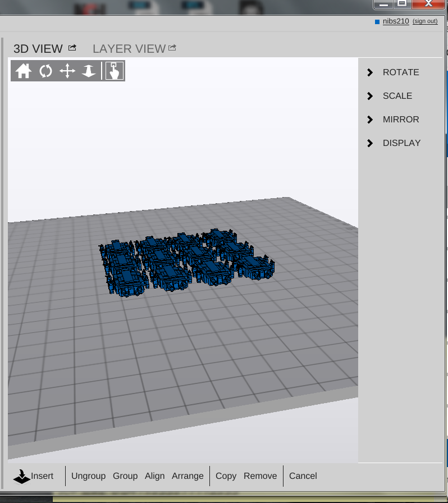This screenshot has width=448, height=503.
Task: Click the Copy button
Action: click(226, 476)
